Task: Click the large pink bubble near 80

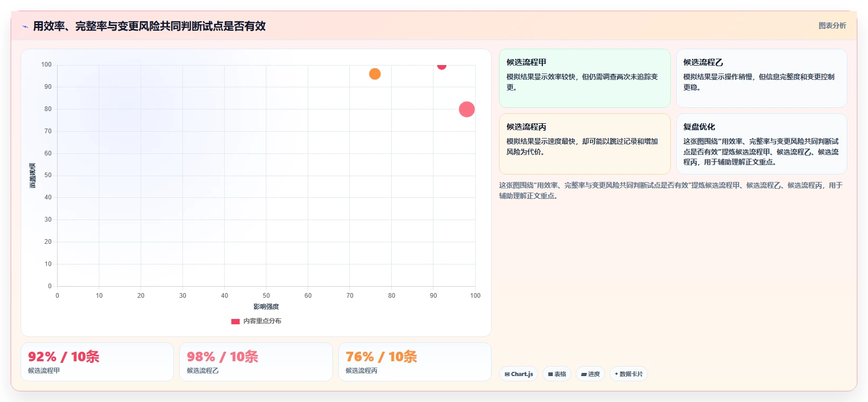Action: [467, 109]
